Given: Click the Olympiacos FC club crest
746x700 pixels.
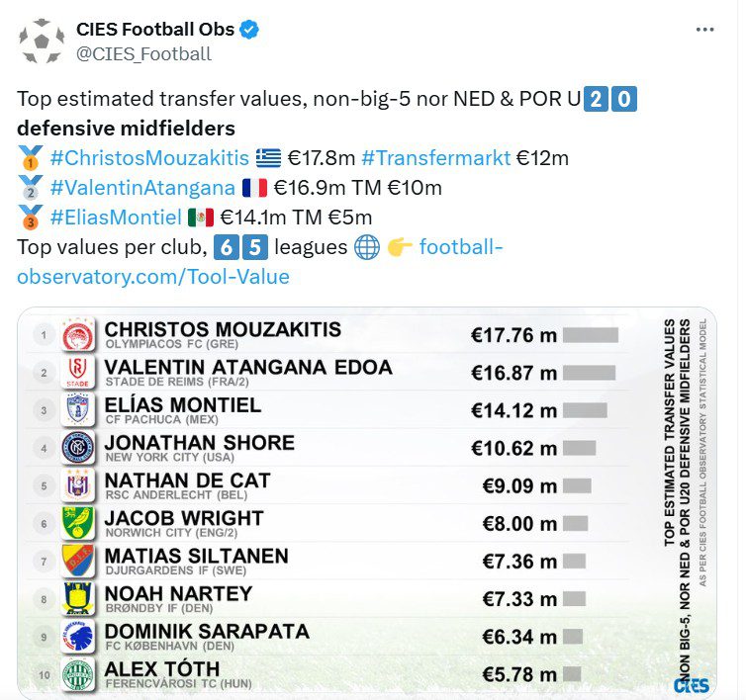Looking at the screenshot, I should (78, 335).
